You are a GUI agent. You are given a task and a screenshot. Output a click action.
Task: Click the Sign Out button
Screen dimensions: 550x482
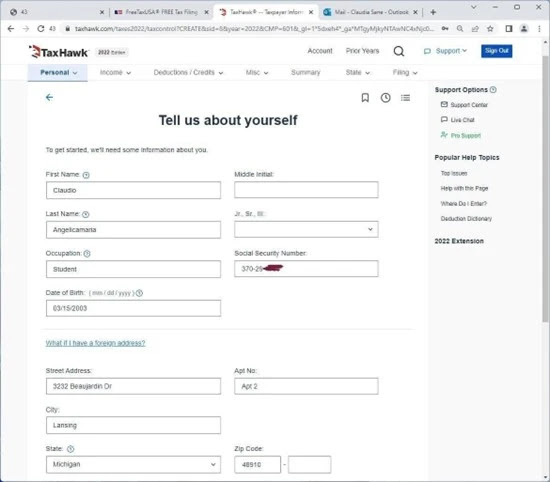497,51
